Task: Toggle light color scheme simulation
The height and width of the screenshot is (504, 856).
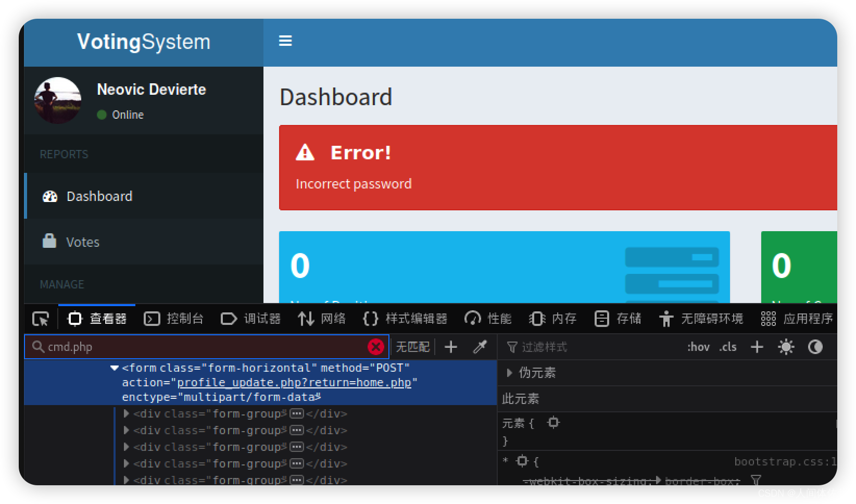Action: tap(786, 347)
